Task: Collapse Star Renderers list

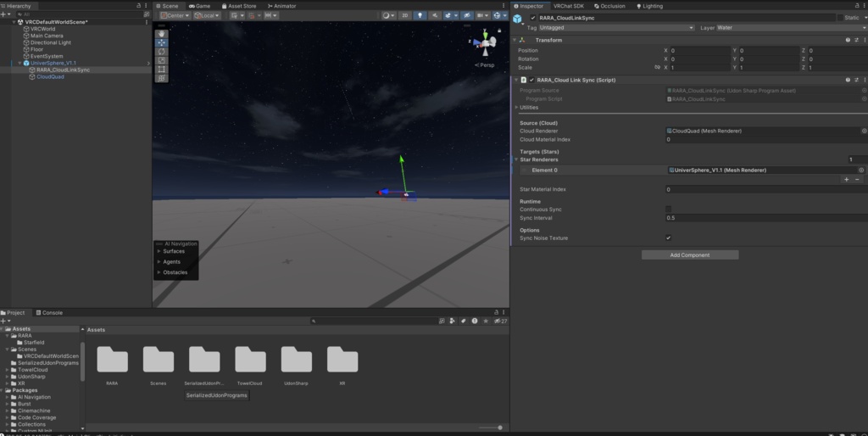Action: pos(516,159)
